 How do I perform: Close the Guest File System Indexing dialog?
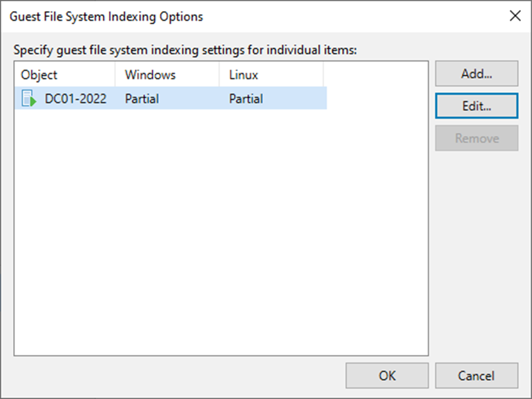pos(515,16)
